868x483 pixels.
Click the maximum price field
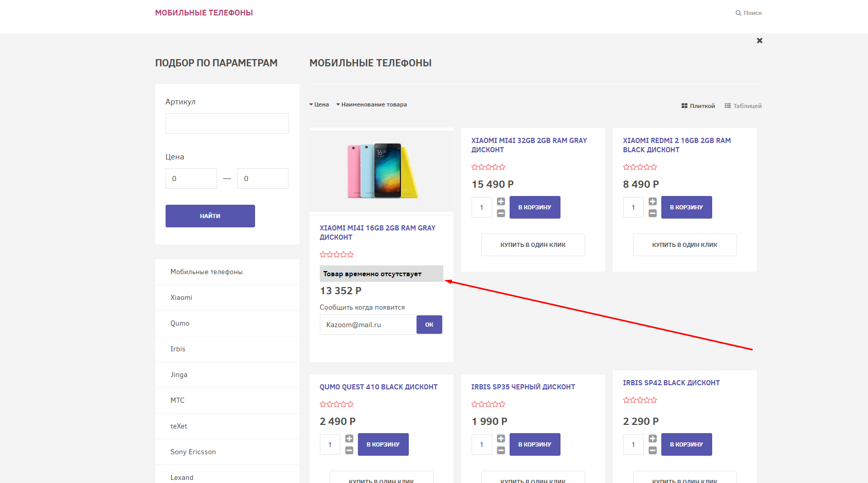click(x=263, y=178)
